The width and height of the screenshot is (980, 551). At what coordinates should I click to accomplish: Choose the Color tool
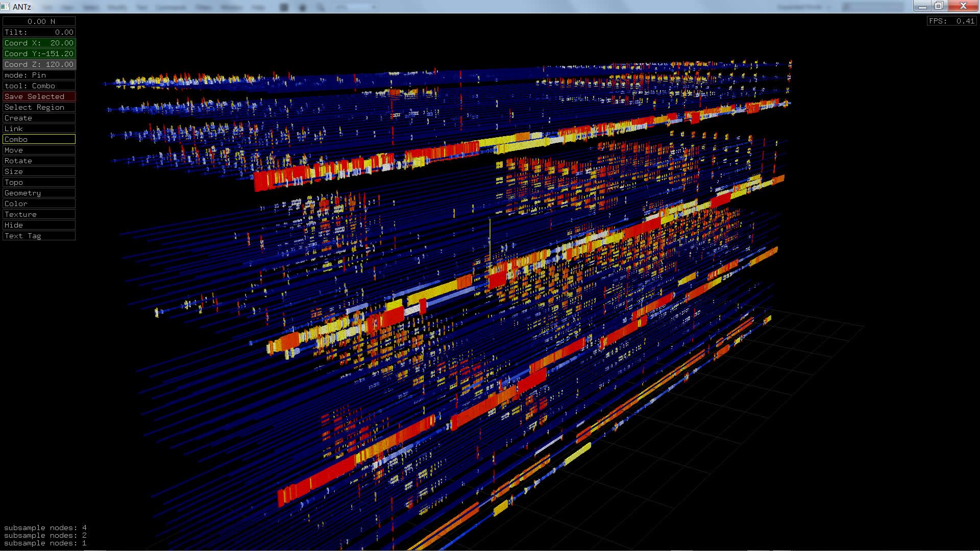pos(39,204)
